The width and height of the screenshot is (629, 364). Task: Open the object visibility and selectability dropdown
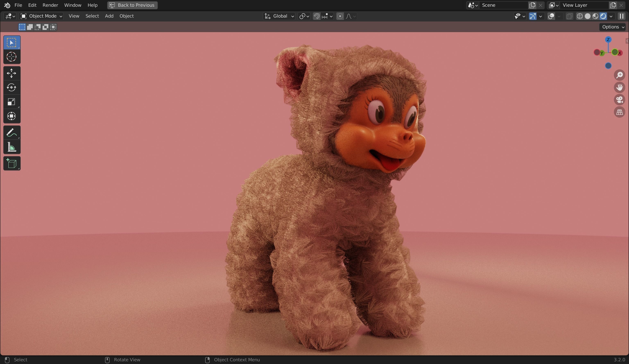[x=520, y=16]
